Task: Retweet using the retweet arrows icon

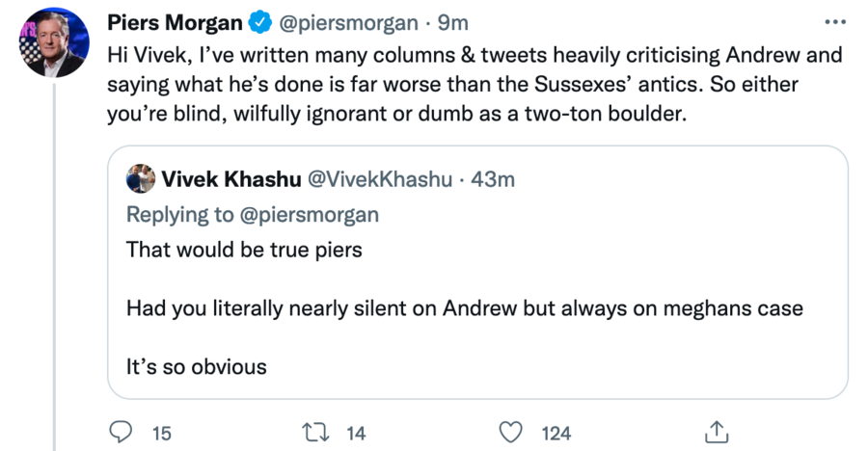Action: [x=316, y=433]
